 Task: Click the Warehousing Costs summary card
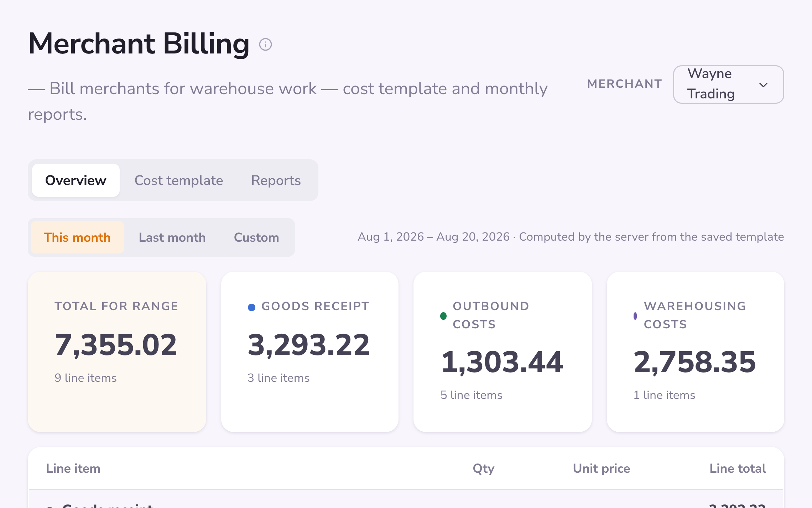(x=695, y=352)
